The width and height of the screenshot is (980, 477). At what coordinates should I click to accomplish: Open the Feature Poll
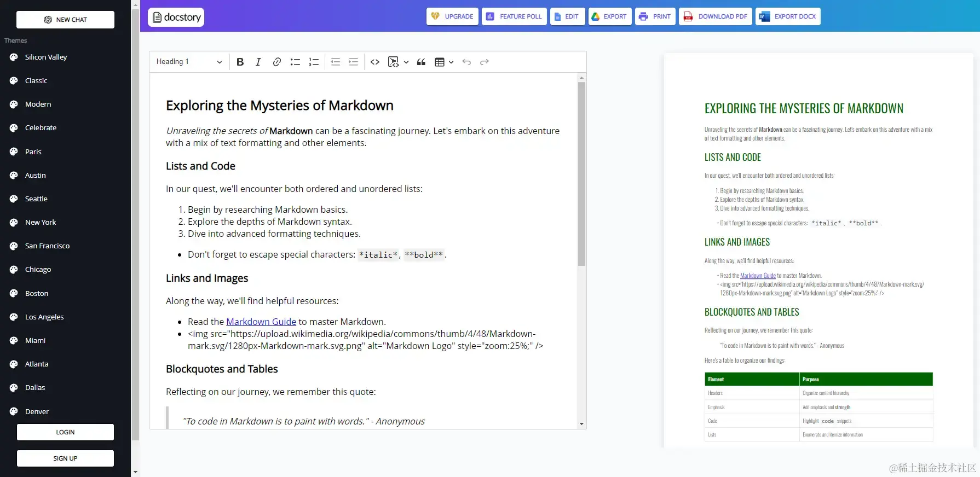pyautogui.click(x=514, y=16)
